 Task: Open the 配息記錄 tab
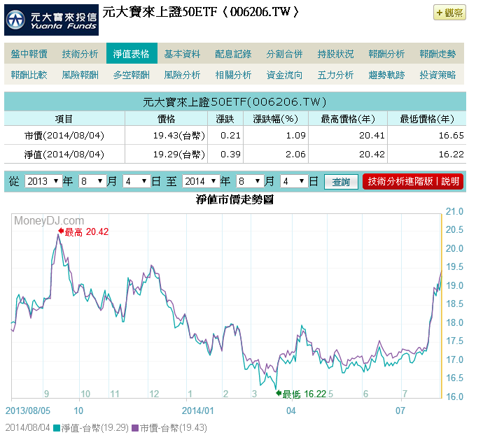pyautogui.click(x=233, y=54)
